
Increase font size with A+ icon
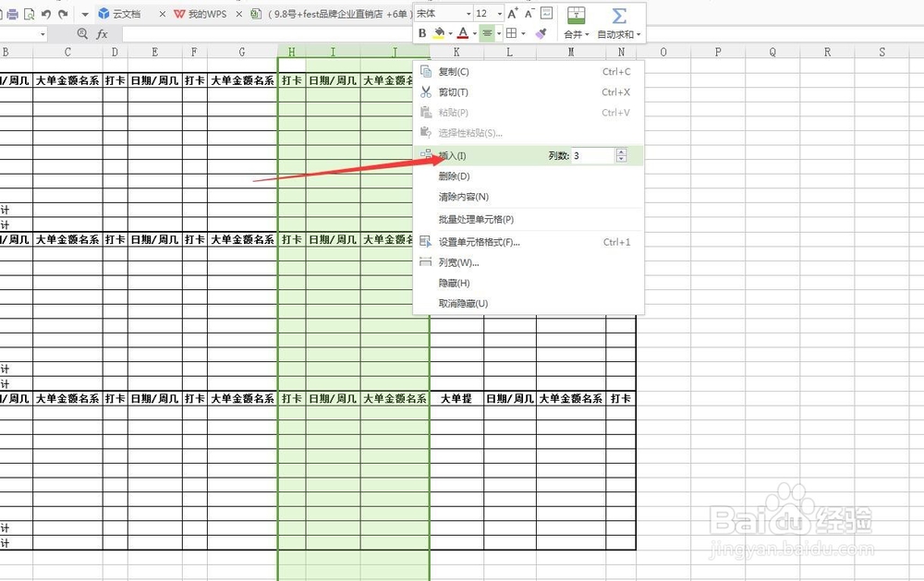[x=513, y=14]
